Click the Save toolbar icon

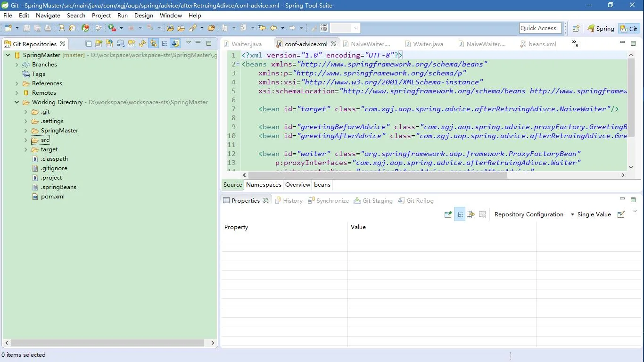point(26,28)
